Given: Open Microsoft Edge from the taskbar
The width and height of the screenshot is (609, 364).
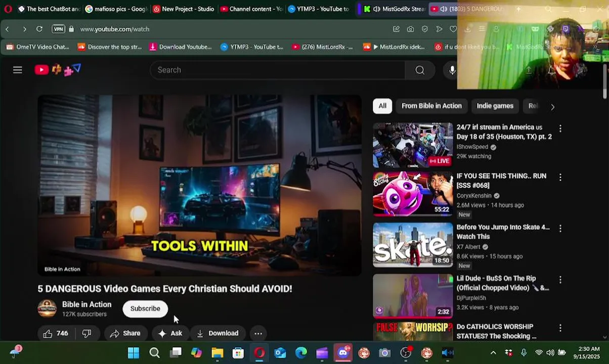Looking at the screenshot, I should [x=301, y=353].
